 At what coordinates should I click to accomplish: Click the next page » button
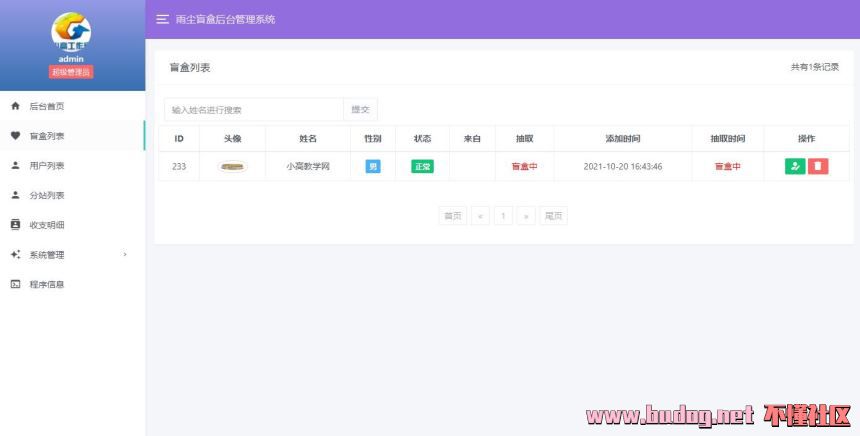point(526,216)
